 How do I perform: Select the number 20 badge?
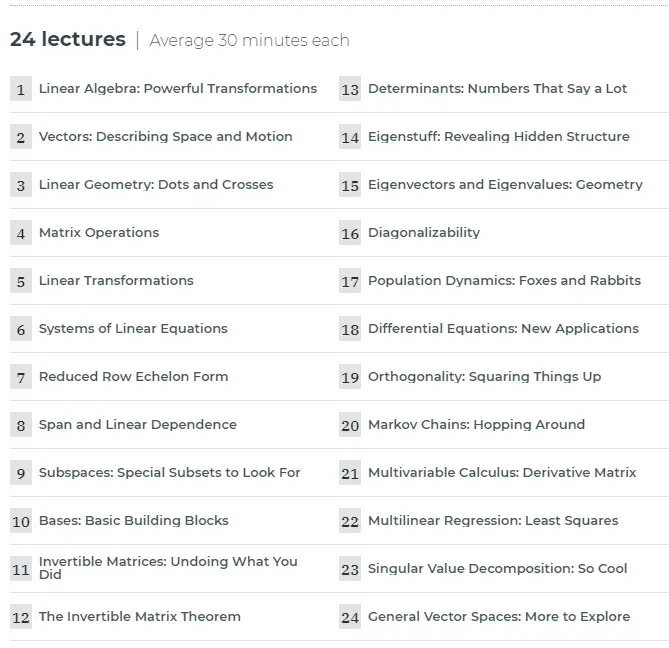tap(350, 425)
